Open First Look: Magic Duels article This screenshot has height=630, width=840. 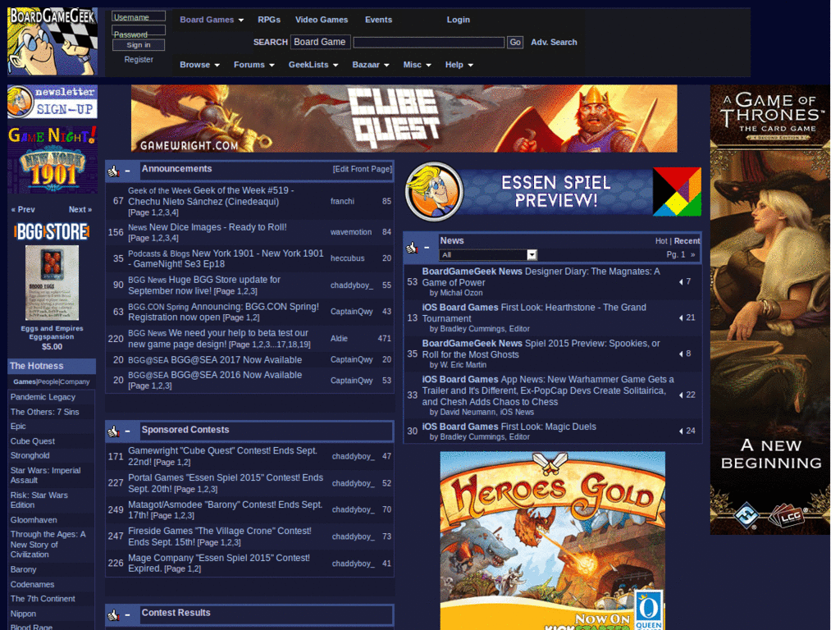tap(549, 427)
